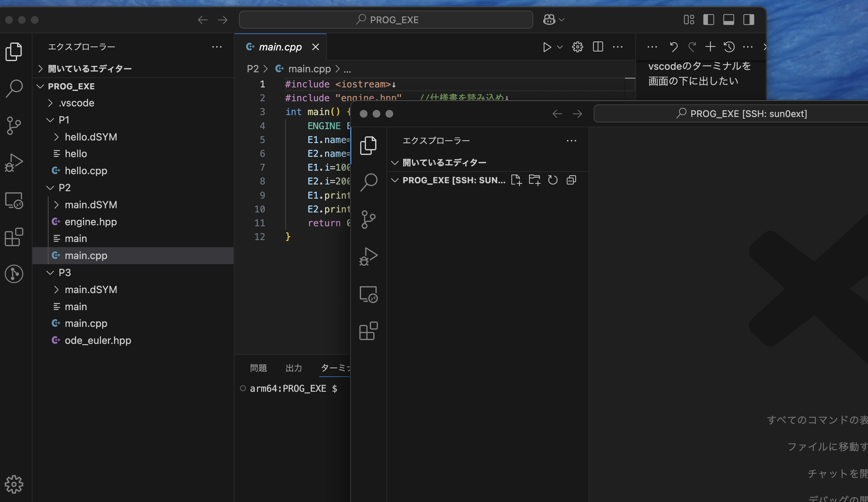Viewport: 868px width, 502px height.
Task: Collapse all folders in SSH window
Action: coord(571,180)
